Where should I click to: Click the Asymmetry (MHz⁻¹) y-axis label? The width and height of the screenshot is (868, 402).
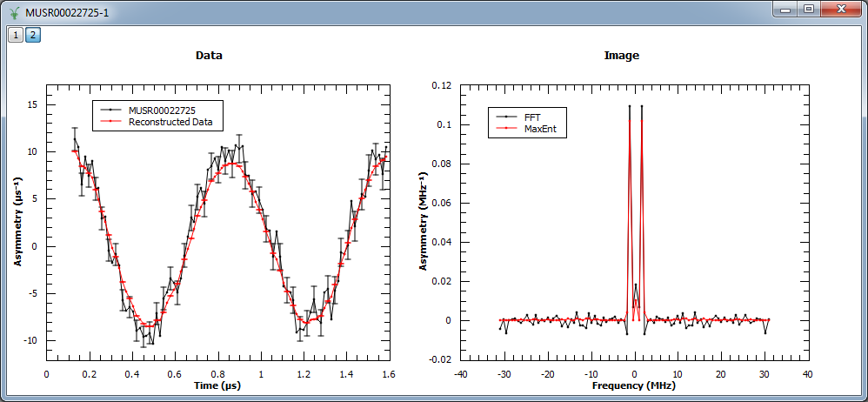[x=423, y=220]
